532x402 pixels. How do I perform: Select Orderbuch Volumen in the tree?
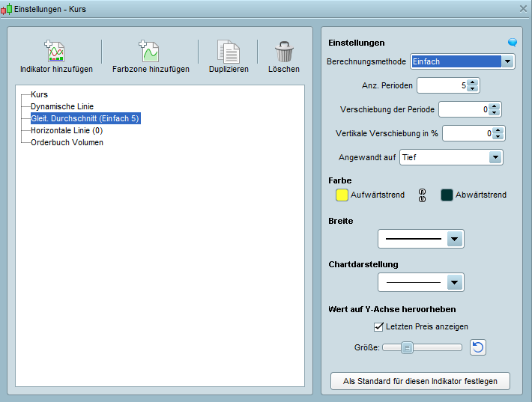tap(67, 142)
